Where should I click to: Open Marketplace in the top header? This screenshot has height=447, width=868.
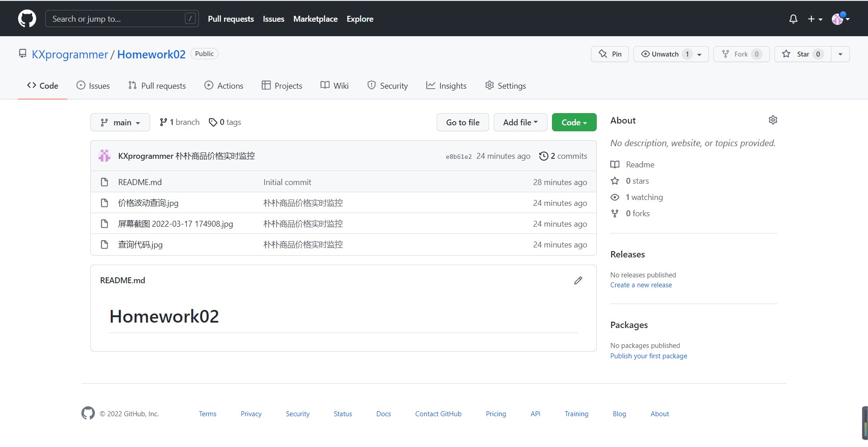coord(316,19)
